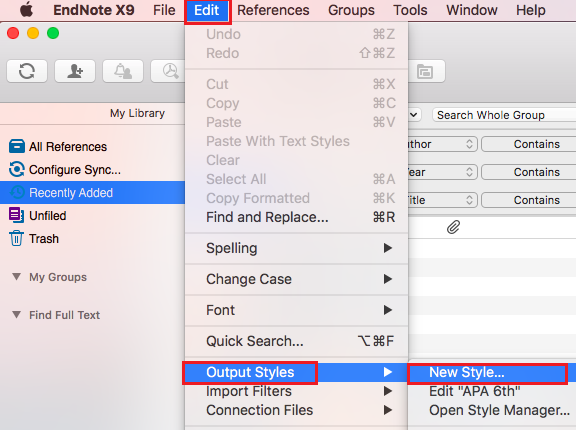Click the Sync Library toolbar icon
The image size is (576, 430).
coord(27,71)
